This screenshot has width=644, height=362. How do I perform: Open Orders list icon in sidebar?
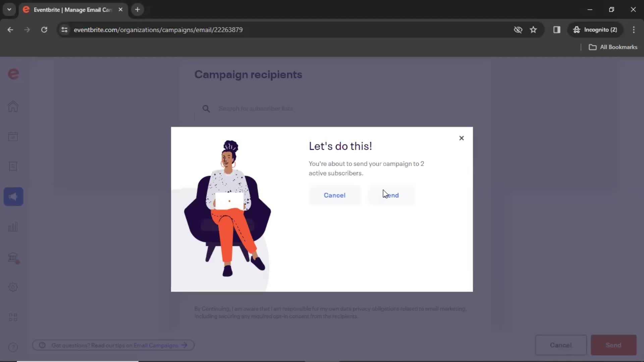click(x=13, y=166)
